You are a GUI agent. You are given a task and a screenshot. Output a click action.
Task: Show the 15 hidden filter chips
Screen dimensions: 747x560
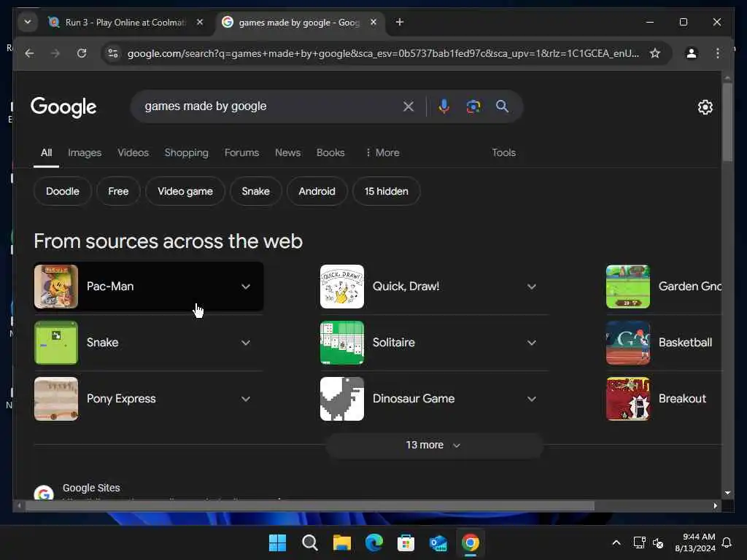click(x=387, y=192)
